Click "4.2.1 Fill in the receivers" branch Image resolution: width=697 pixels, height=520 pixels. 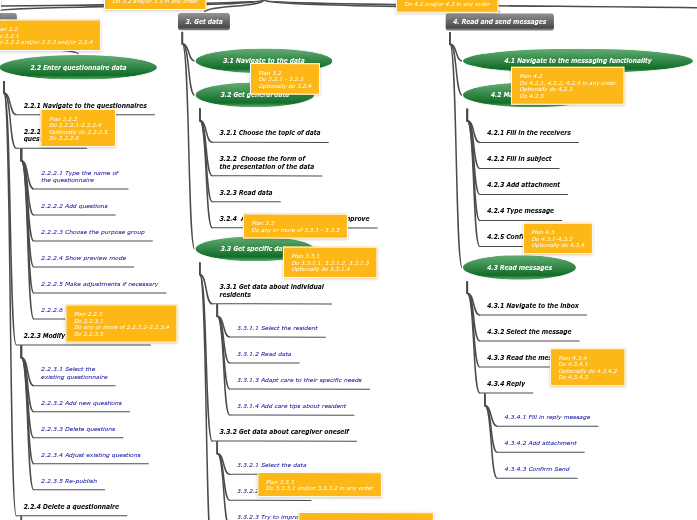[528, 133]
